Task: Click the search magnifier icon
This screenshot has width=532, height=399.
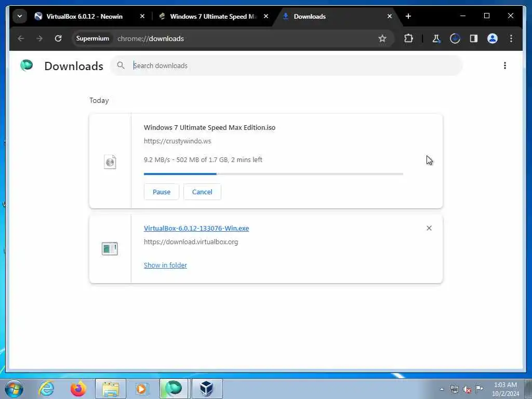Action: click(x=121, y=65)
